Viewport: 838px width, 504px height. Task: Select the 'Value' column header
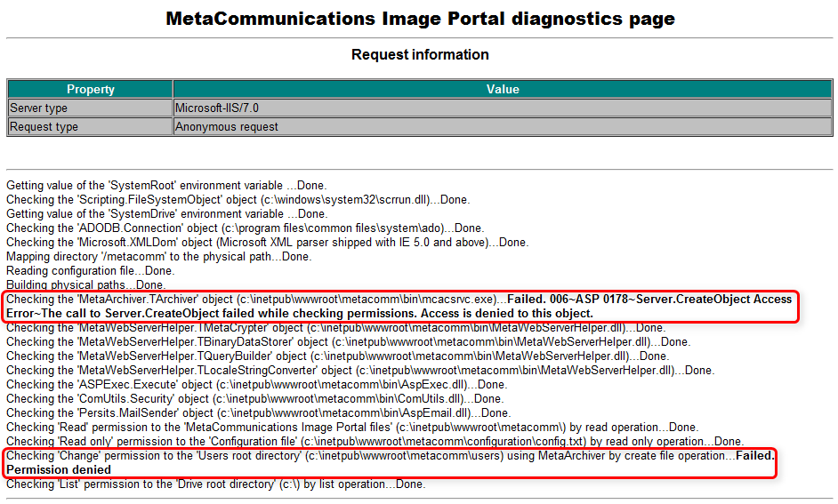click(x=503, y=89)
